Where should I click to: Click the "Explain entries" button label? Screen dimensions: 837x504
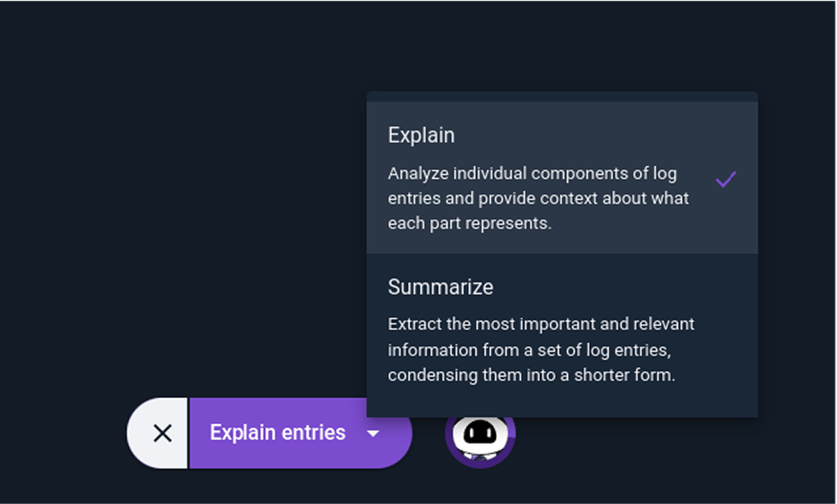[278, 433]
